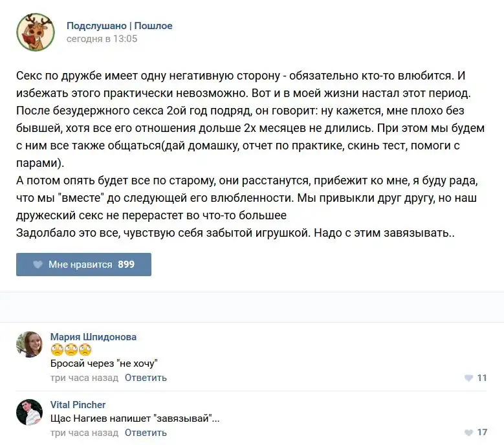
Task: Click the heart icon in the like button
Action: coord(38,265)
